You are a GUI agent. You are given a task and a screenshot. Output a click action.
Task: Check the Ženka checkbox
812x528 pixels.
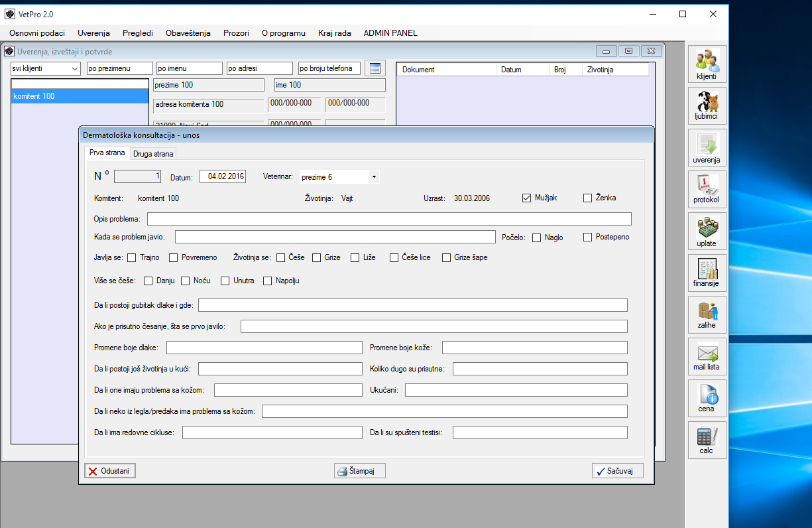pos(587,198)
